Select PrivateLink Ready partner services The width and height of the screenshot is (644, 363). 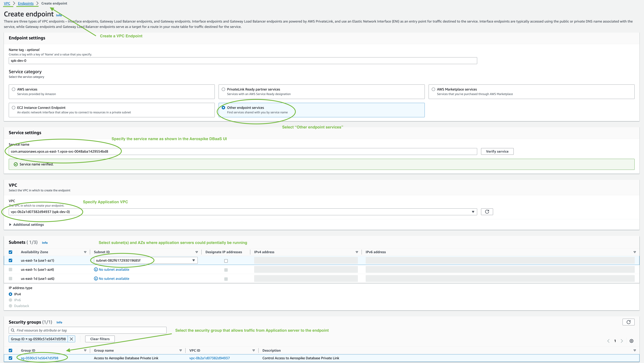pos(223,89)
